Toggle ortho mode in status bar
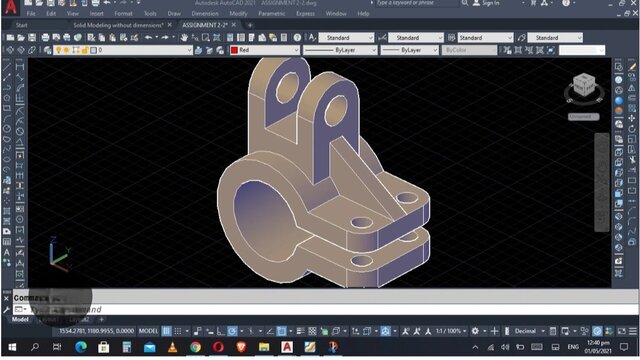 pyautogui.click(x=221, y=331)
